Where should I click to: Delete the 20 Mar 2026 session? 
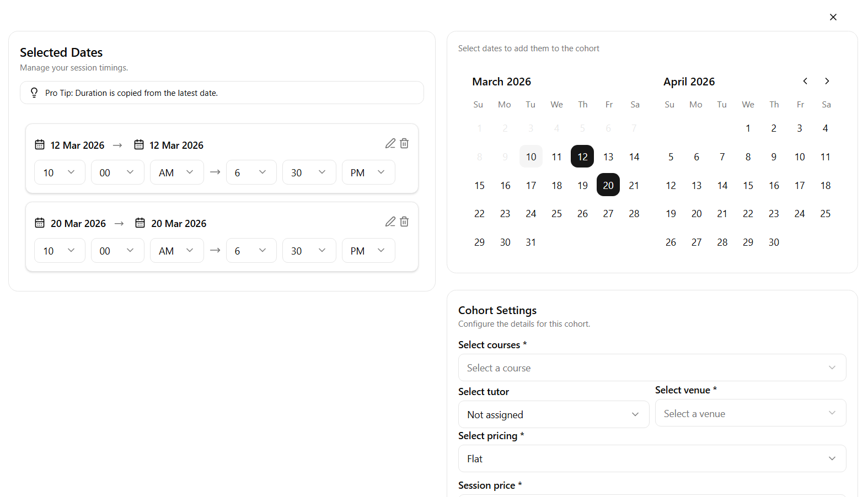coord(404,222)
